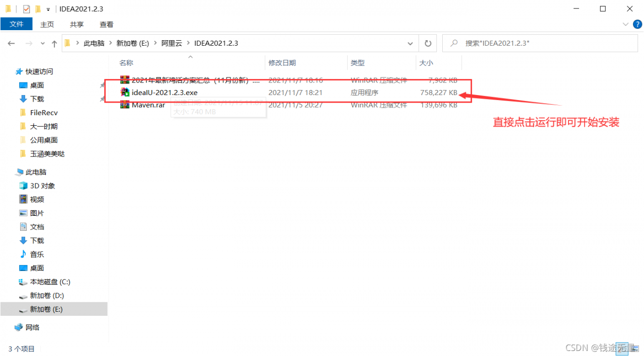This screenshot has height=356, width=644.
Task: Switch to the 查看 ribbon tab
Action: [107, 24]
